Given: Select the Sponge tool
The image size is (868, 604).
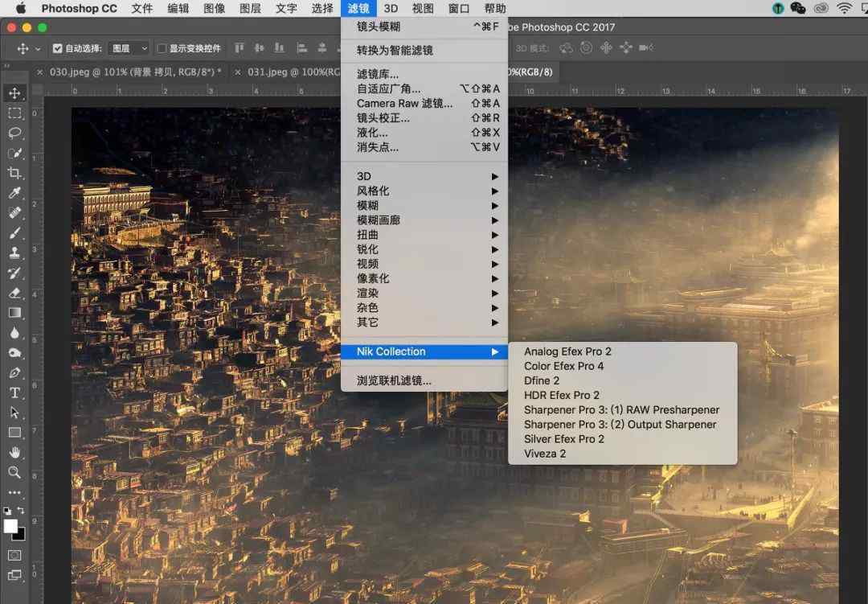Looking at the screenshot, I should [15, 352].
